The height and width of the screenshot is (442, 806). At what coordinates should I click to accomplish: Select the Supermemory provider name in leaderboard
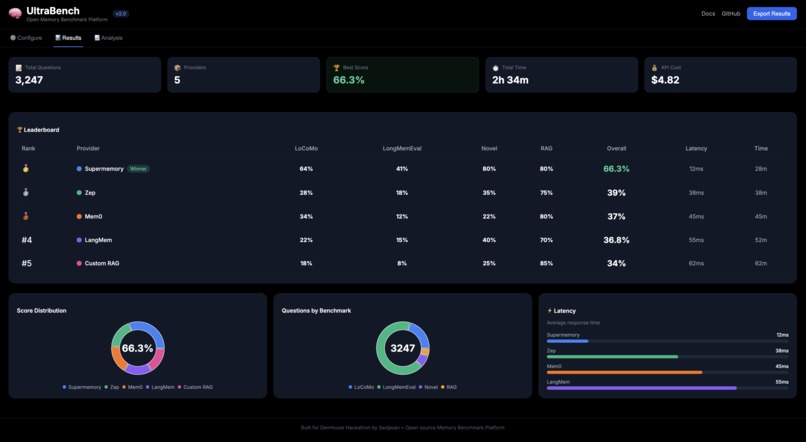(x=104, y=169)
